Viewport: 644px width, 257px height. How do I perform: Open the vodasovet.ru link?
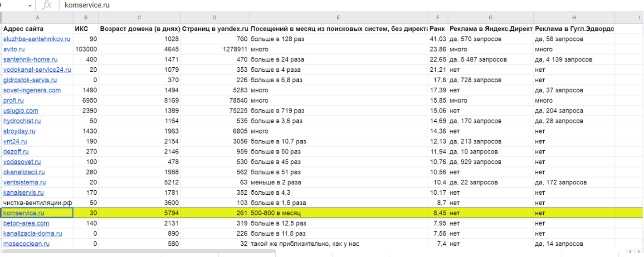[x=22, y=162]
